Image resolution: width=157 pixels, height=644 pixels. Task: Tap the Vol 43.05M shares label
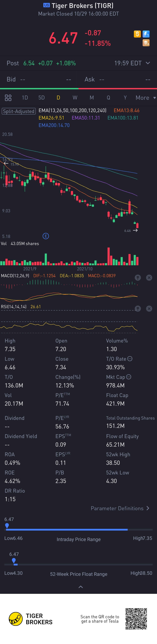[20, 243]
